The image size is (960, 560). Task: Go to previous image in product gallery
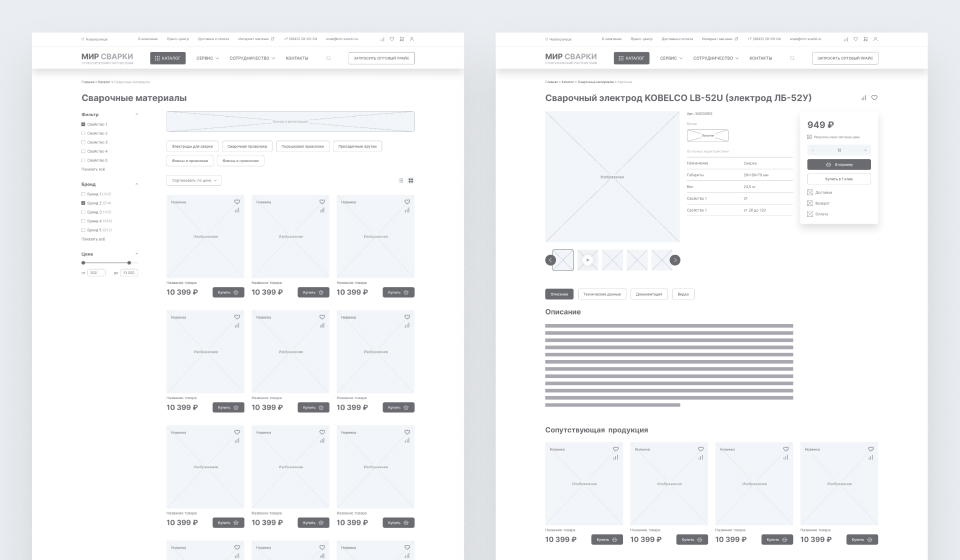[550, 260]
